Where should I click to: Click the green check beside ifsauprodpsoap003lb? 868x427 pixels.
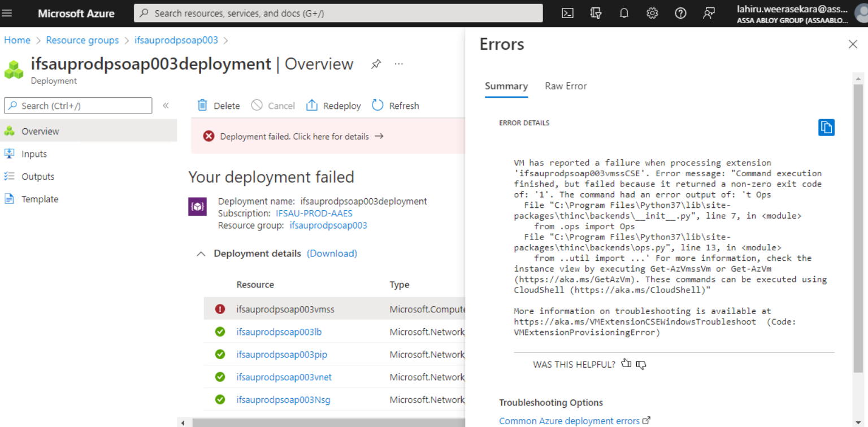[x=220, y=332]
